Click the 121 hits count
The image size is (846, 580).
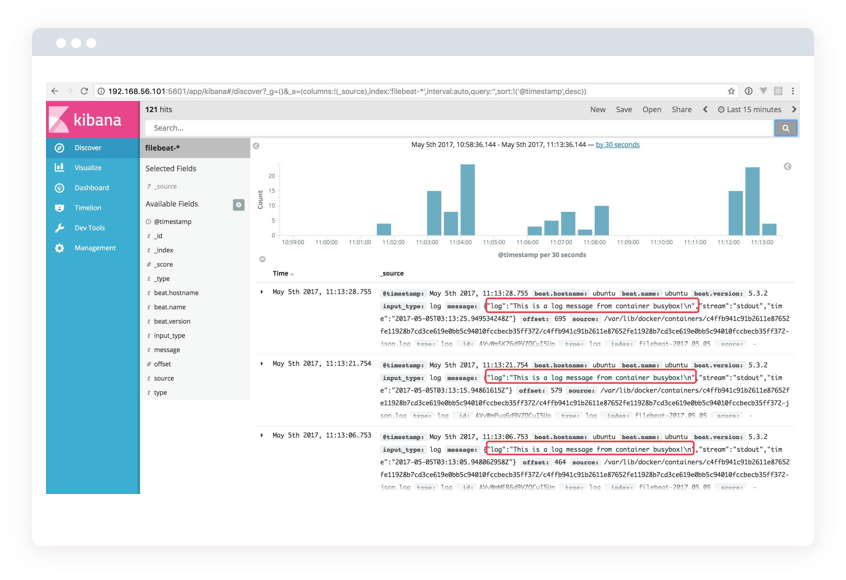pyautogui.click(x=159, y=110)
